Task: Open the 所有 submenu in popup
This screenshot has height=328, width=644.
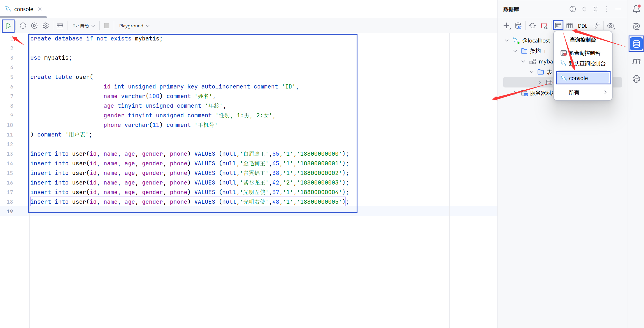Action: [583, 92]
